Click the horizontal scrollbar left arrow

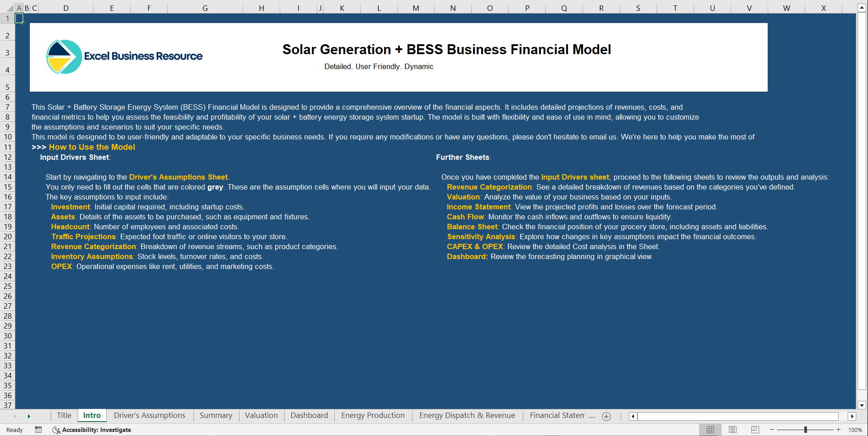tap(633, 416)
